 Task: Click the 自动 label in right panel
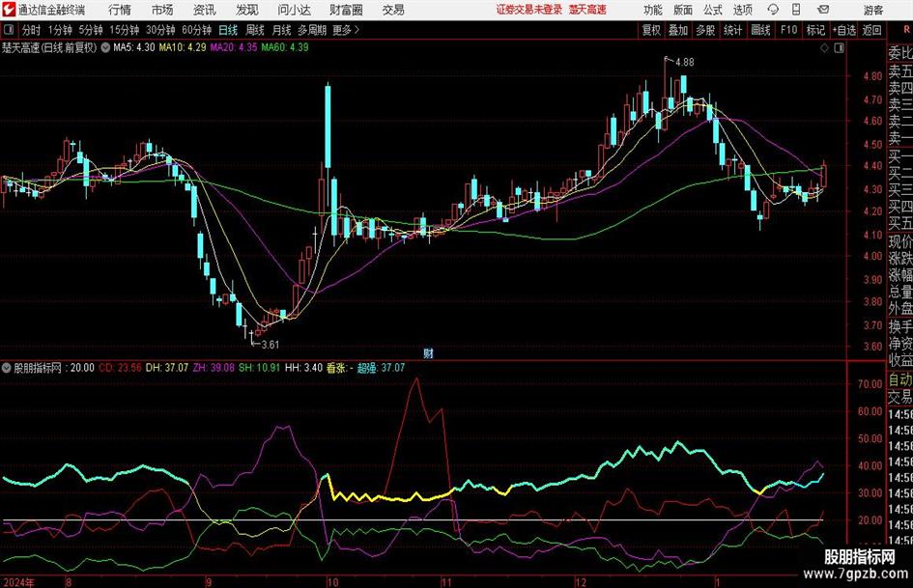[900, 379]
